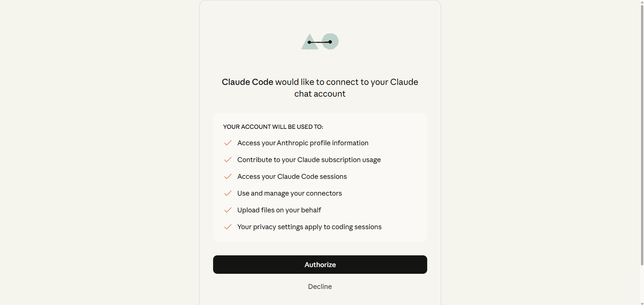
Task: Click the scrollbar up arrow
Action: click(x=641, y=2)
